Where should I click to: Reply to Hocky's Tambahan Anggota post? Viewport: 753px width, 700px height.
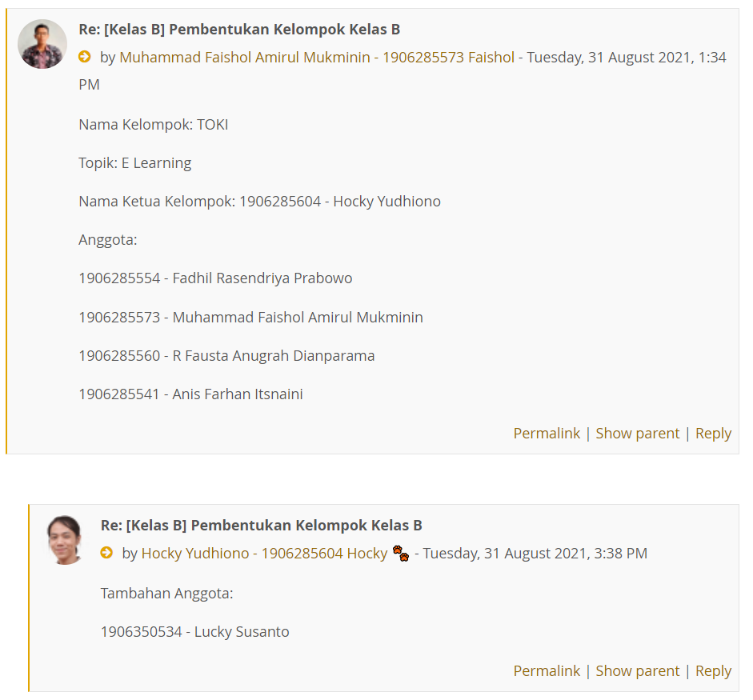tap(713, 670)
